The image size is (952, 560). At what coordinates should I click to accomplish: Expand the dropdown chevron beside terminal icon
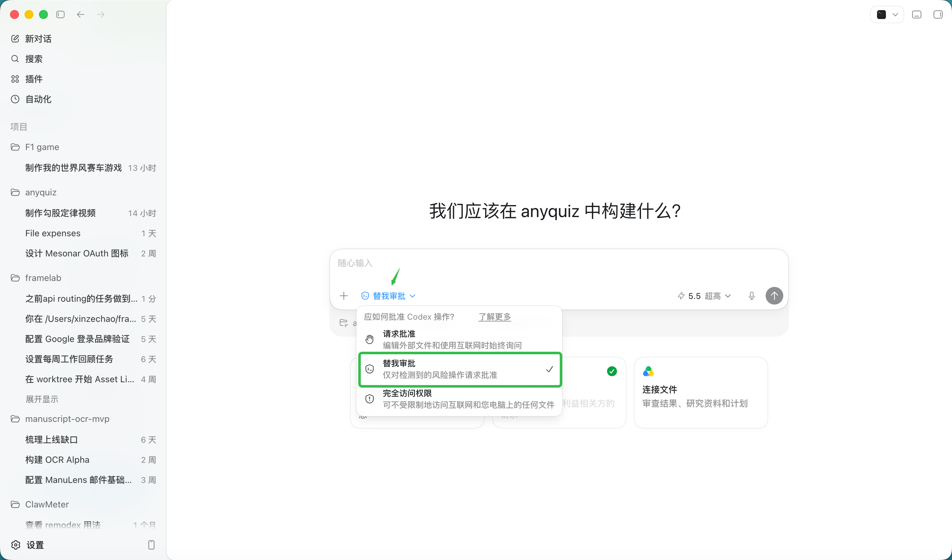coord(895,15)
